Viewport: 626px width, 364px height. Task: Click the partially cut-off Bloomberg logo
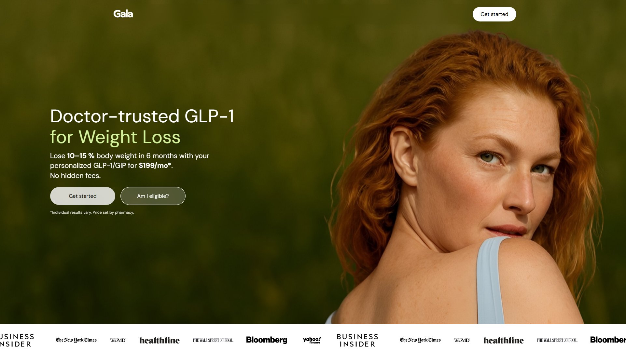pyautogui.click(x=608, y=340)
